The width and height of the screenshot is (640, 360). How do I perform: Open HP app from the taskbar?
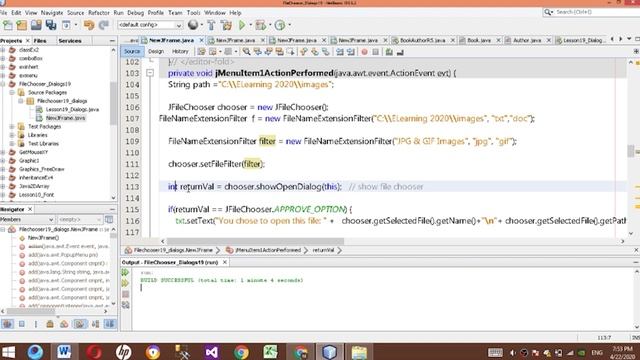123,352
